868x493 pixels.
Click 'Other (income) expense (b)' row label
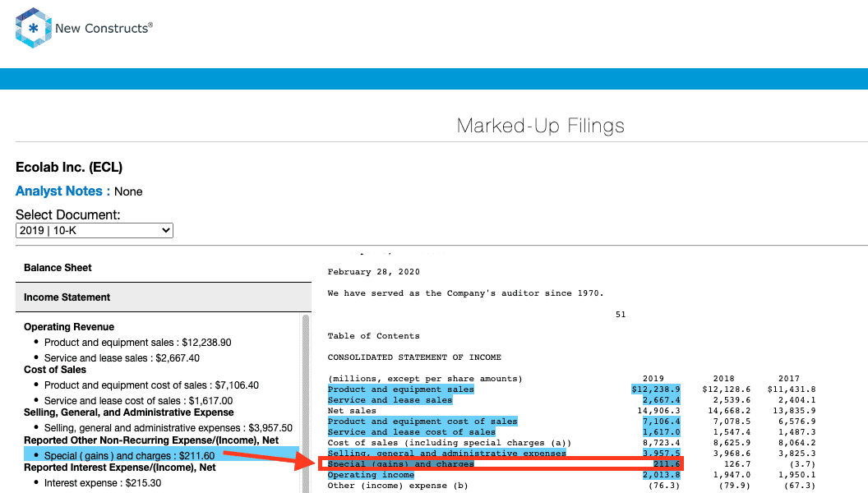(398, 486)
